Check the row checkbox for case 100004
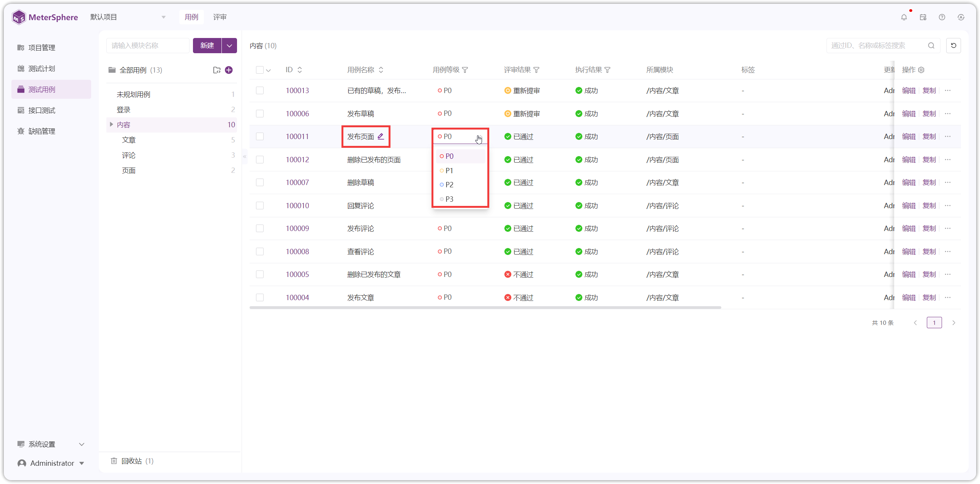This screenshot has height=484, width=980. click(x=260, y=297)
